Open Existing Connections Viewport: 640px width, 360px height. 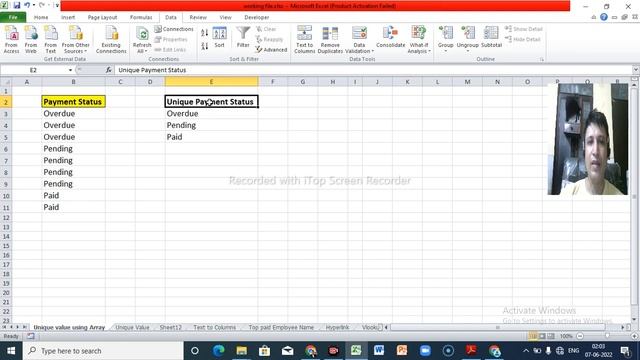click(111, 40)
